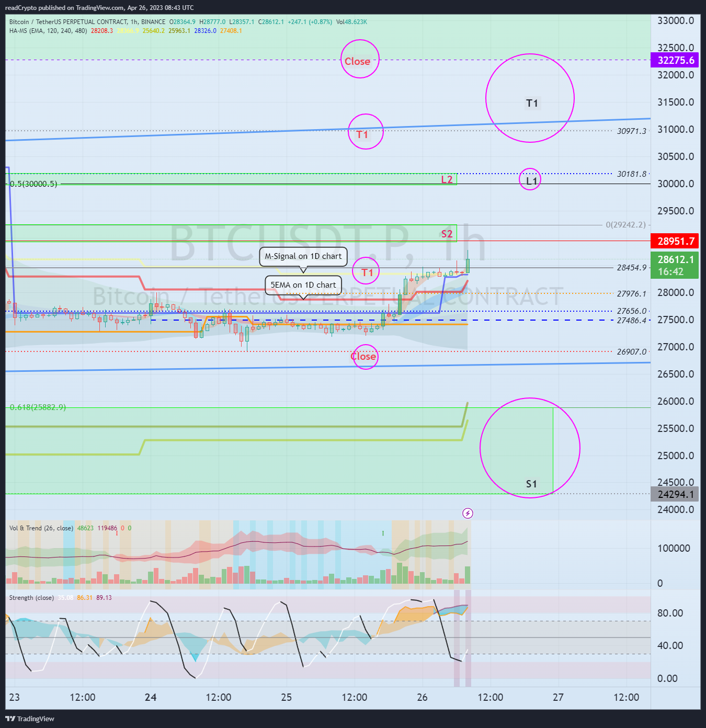Click the blue 28326.0 HA-MS value
This screenshot has height=728, width=706.
(205, 31)
